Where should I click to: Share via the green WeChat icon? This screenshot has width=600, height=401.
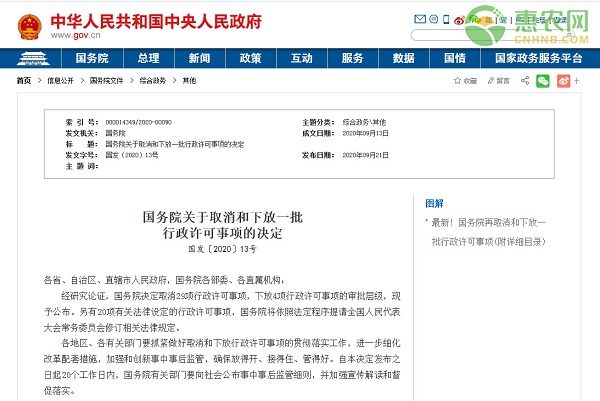(543, 81)
